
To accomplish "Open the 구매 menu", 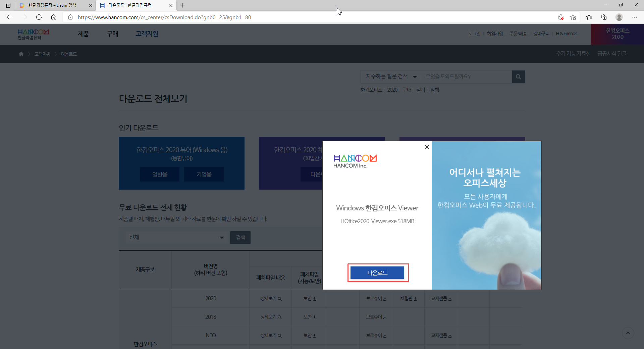I will point(112,34).
